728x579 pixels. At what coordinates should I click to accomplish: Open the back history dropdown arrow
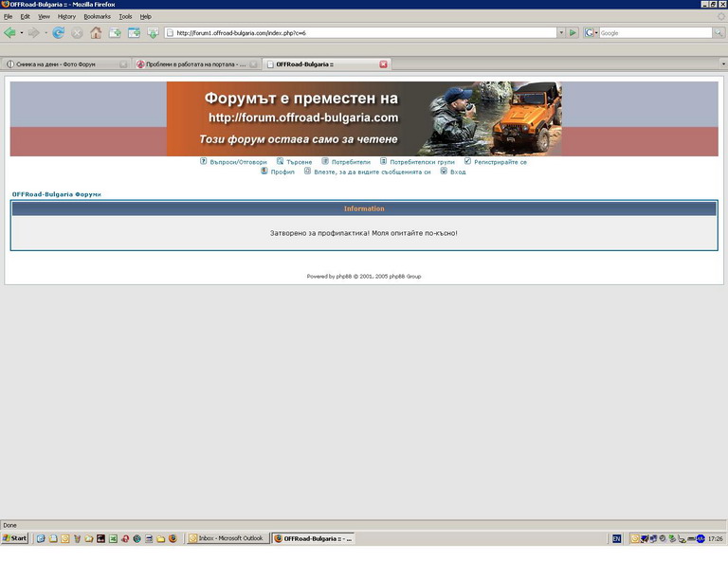pyautogui.click(x=22, y=33)
